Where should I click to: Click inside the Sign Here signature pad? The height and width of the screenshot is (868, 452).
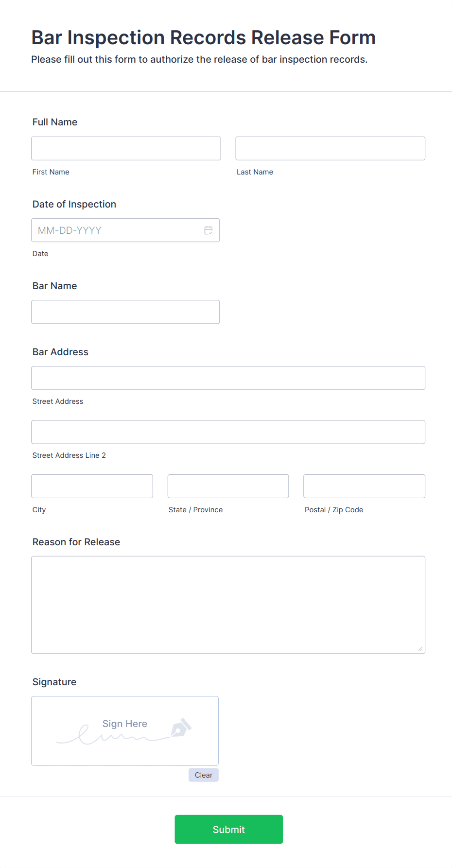[124, 730]
